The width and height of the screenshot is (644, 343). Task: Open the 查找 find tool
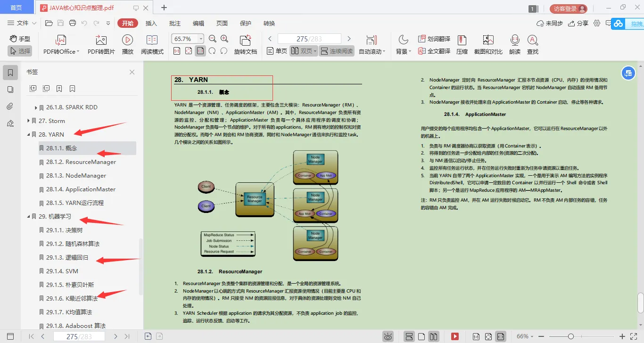[533, 45]
